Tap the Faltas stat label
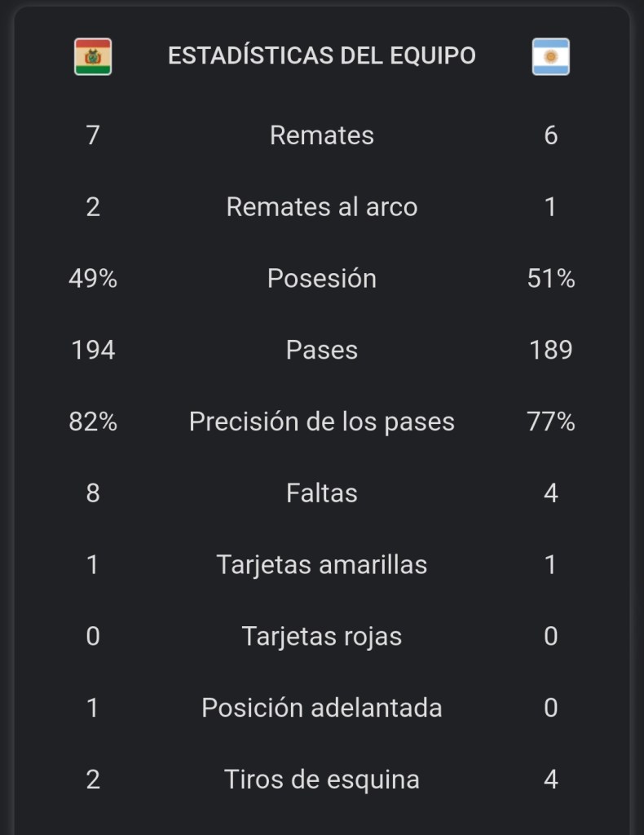Viewport: 644px width, 835px height. (x=322, y=493)
